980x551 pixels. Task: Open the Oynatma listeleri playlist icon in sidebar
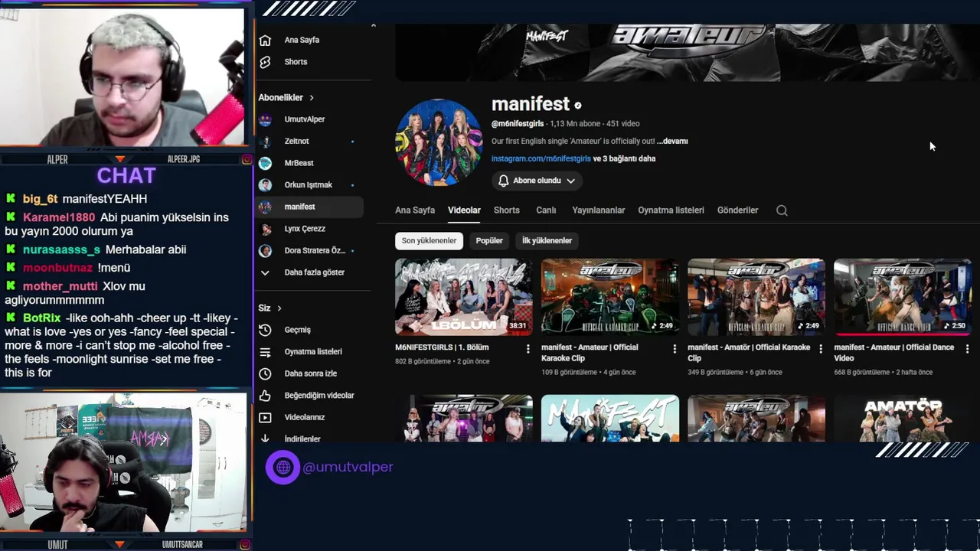coord(265,352)
